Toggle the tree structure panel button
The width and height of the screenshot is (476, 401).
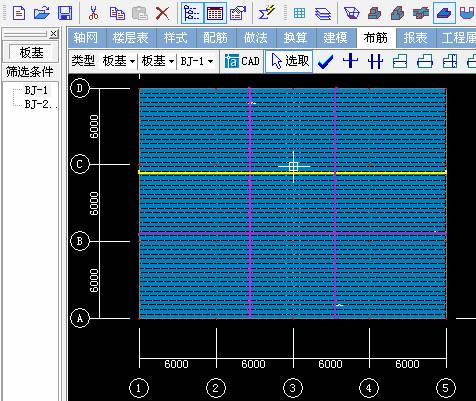pos(192,13)
